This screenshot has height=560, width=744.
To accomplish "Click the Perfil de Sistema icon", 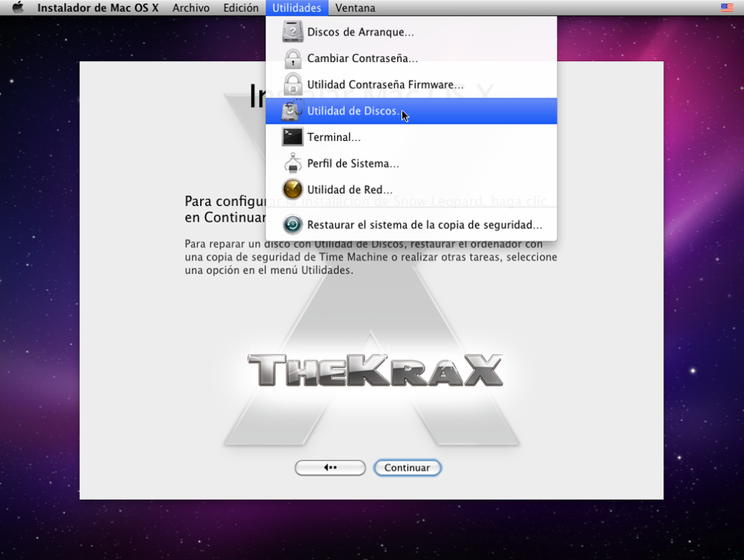I will point(292,163).
